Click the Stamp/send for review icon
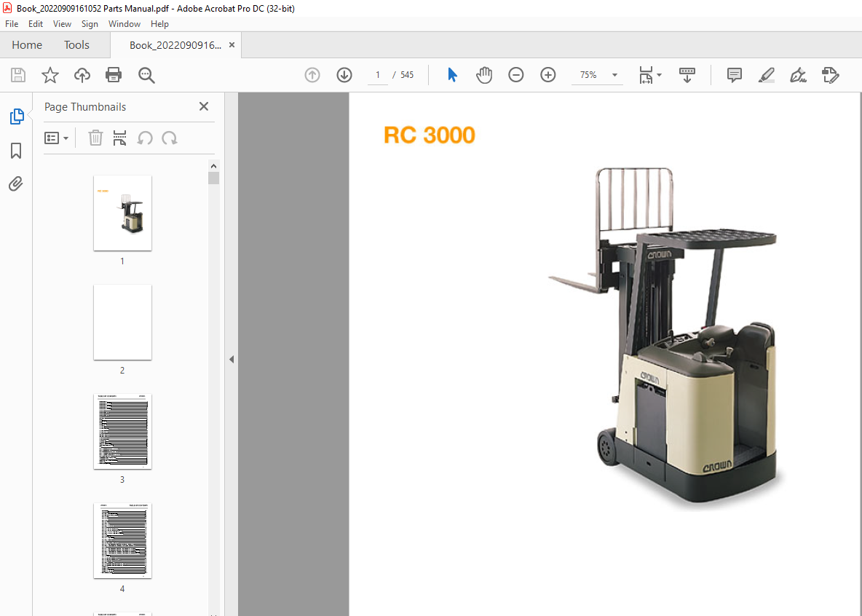The height and width of the screenshot is (616, 862). [830, 75]
